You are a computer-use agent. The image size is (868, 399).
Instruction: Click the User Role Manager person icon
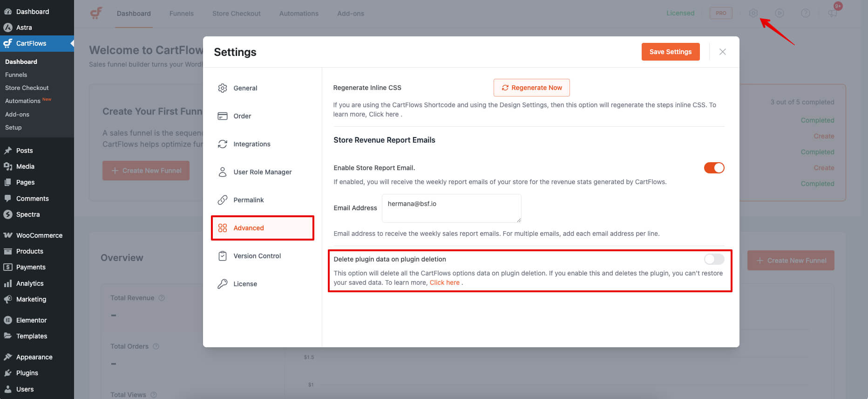tap(223, 172)
